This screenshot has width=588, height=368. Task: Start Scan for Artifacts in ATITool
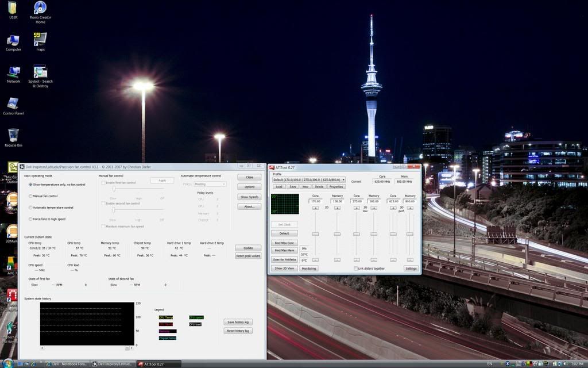pyautogui.click(x=284, y=259)
